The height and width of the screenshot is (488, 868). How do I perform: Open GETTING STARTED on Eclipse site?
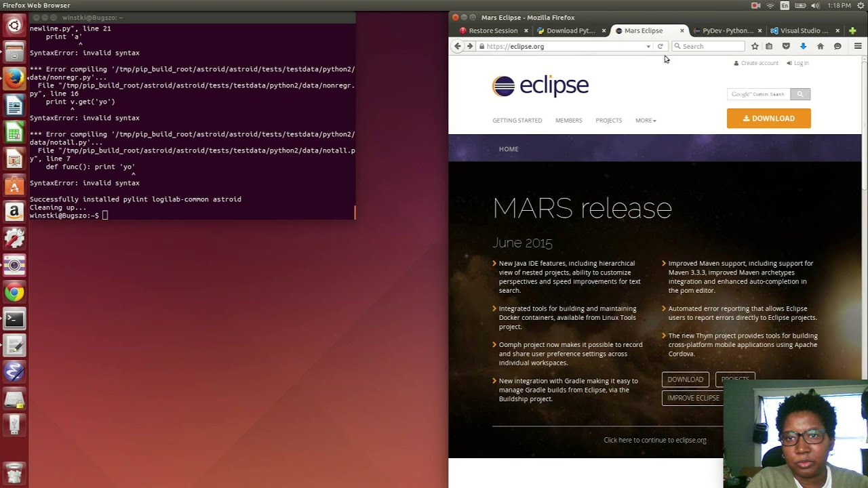(517, 121)
